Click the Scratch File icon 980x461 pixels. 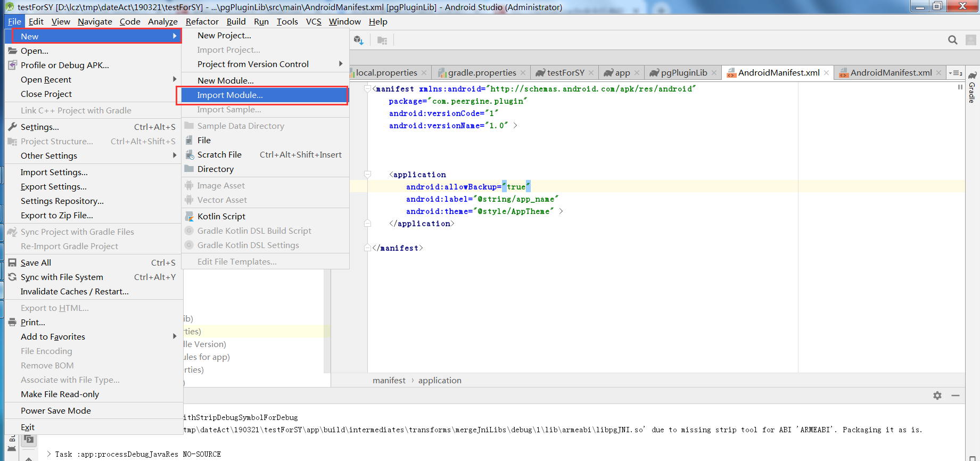point(189,154)
